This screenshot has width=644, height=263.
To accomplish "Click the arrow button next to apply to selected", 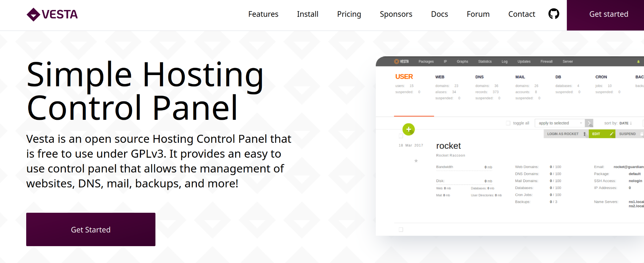I will tap(589, 123).
